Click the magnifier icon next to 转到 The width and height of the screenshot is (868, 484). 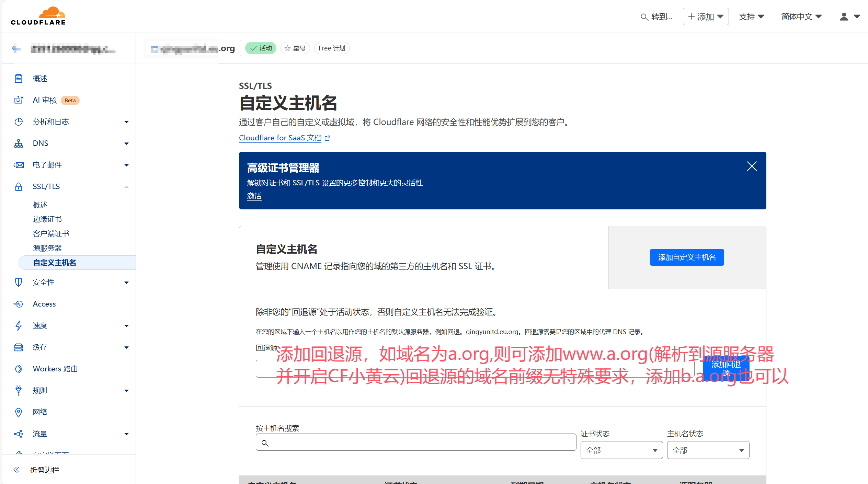644,17
